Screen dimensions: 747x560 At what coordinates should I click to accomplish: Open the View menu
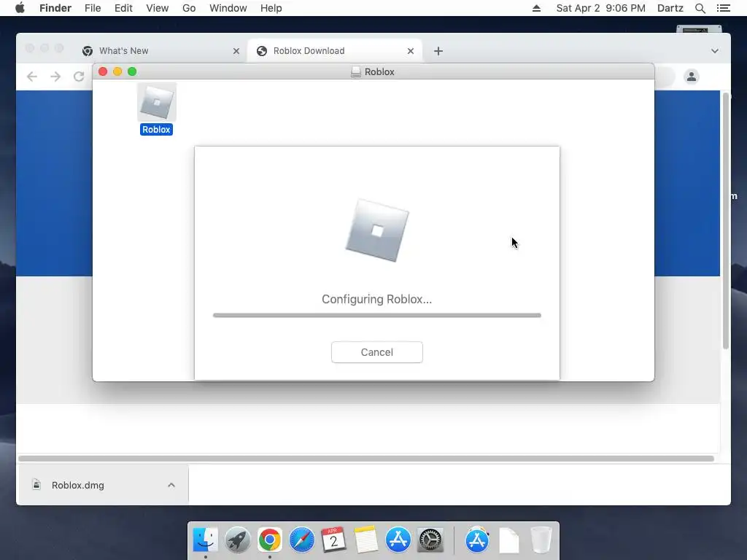[158, 8]
